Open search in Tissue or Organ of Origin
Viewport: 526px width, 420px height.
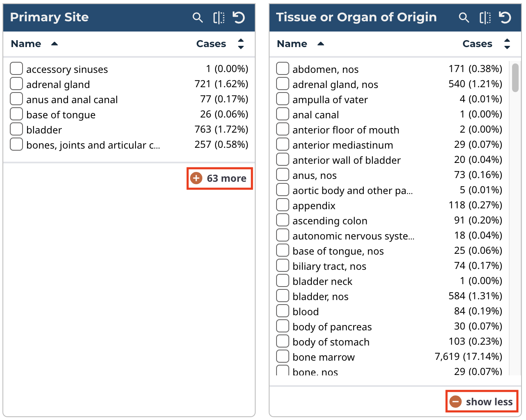[x=464, y=18]
